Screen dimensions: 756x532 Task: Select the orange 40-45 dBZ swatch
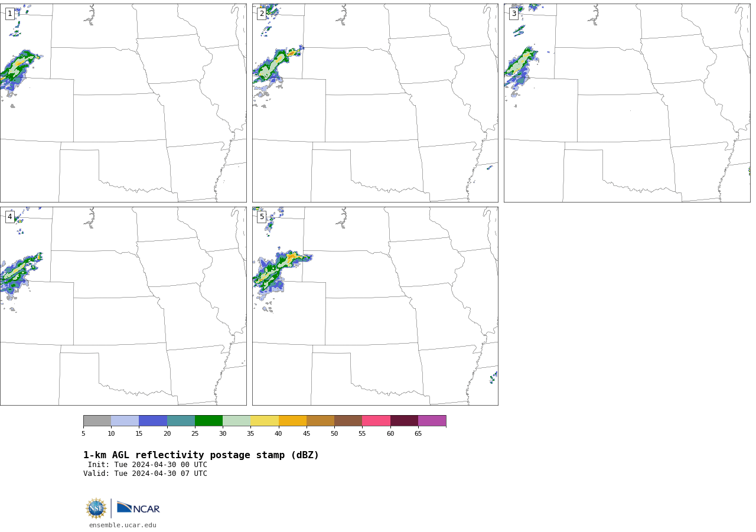tap(292, 420)
